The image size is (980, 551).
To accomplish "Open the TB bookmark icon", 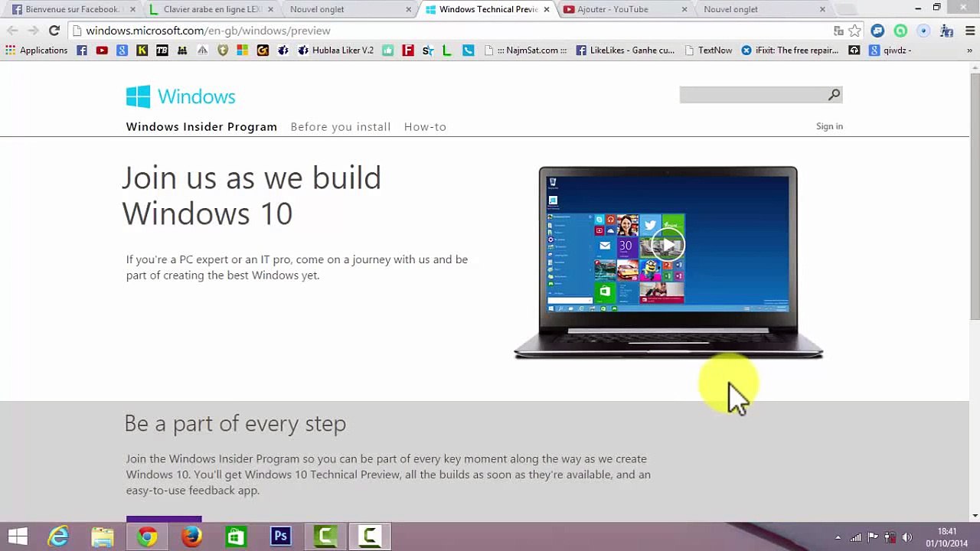I will (x=162, y=51).
